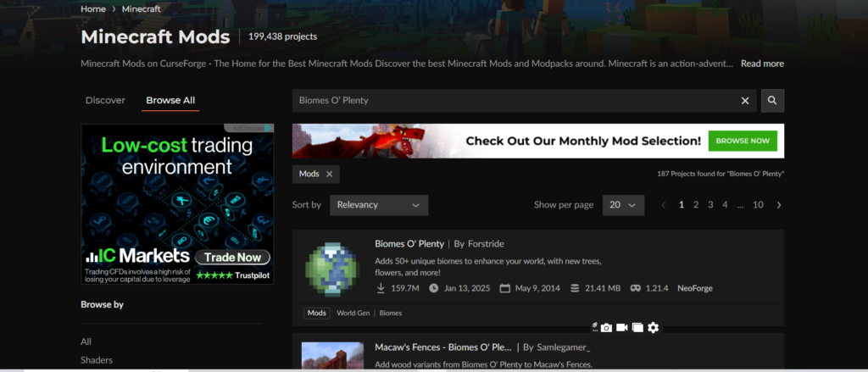Screen dimensions: 868x372
Task: Click the NeoForge loader label
Action: [x=695, y=288]
